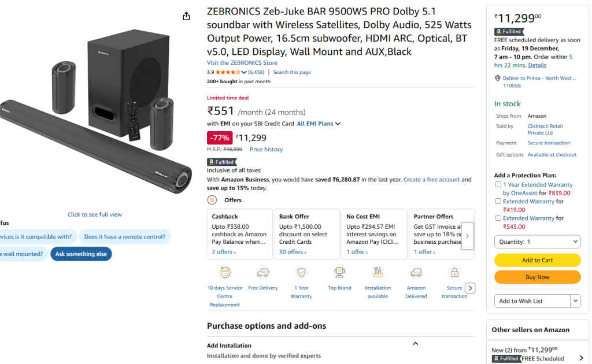The height and width of the screenshot is (364, 592).
Task: Advance the benefits carousel with the right arrow
Action: [x=470, y=287]
